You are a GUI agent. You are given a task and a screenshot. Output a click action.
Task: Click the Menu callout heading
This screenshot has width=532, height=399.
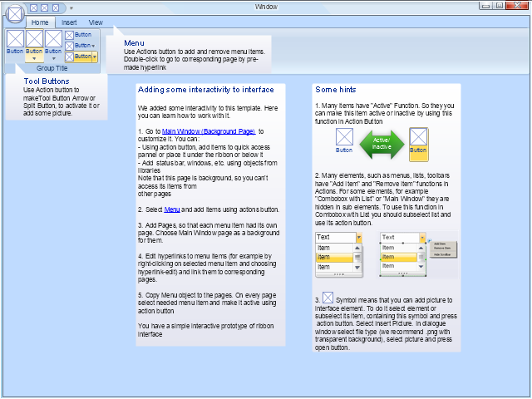[x=134, y=43]
